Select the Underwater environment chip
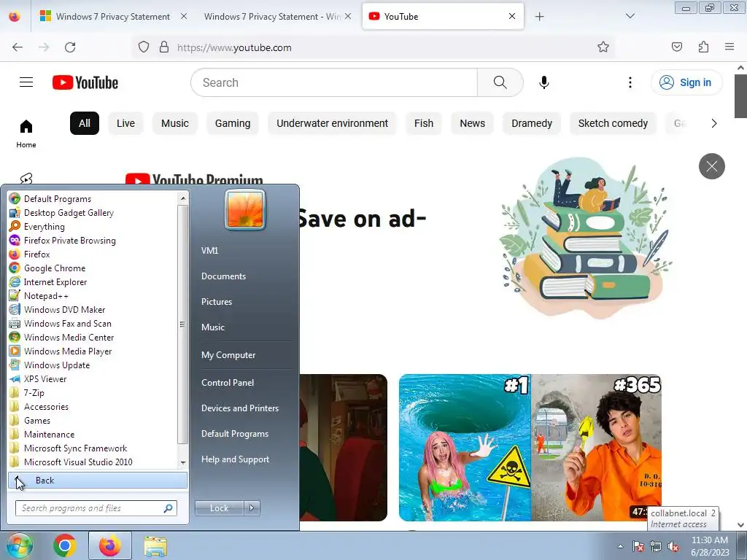Viewport: 747px width, 560px height. [x=332, y=123]
